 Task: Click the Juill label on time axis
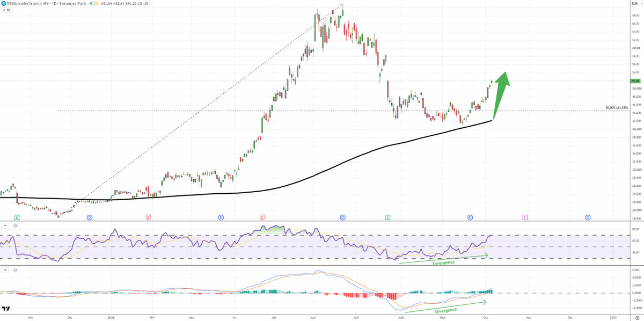point(357,317)
